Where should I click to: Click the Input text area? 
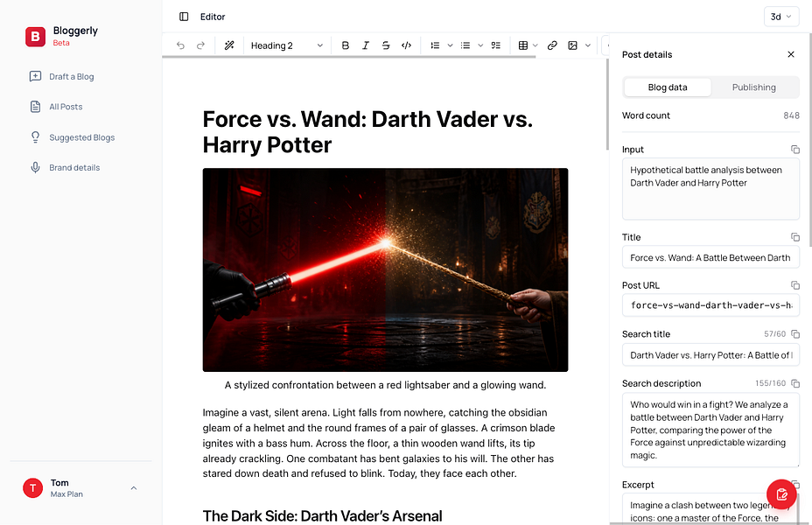click(x=710, y=189)
